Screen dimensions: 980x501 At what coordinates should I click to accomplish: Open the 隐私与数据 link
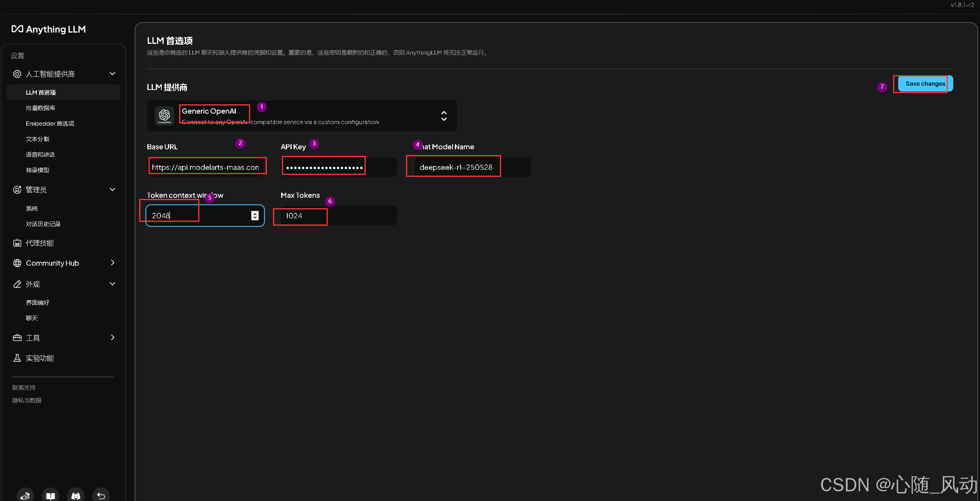click(27, 400)
